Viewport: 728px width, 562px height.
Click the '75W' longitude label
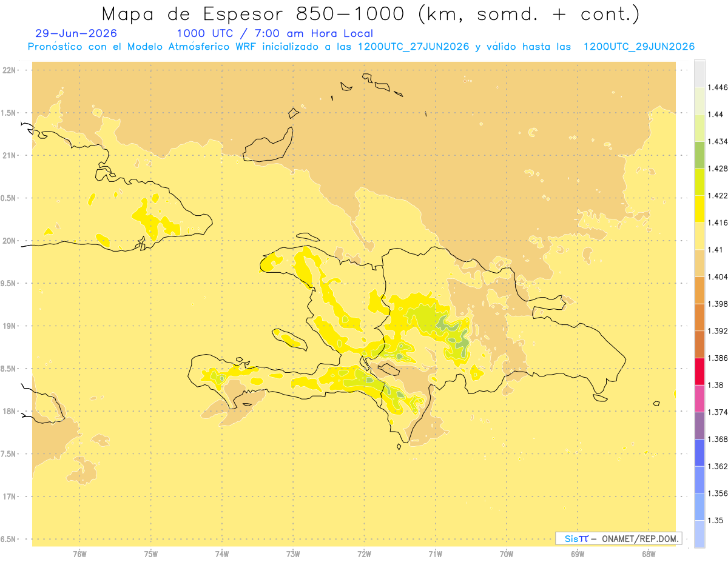[151, 554]
